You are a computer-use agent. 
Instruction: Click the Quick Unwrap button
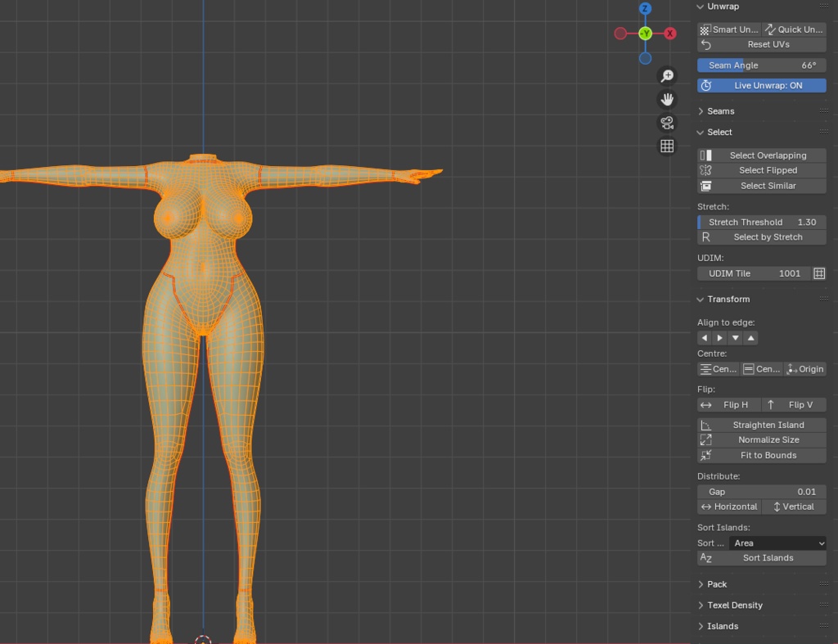point(794,29)
